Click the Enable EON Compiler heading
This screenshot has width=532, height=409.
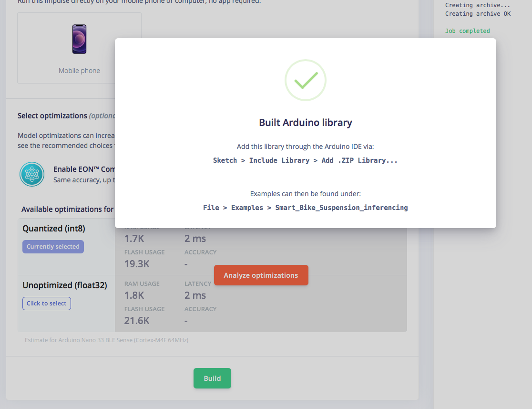tap(84, 169)
